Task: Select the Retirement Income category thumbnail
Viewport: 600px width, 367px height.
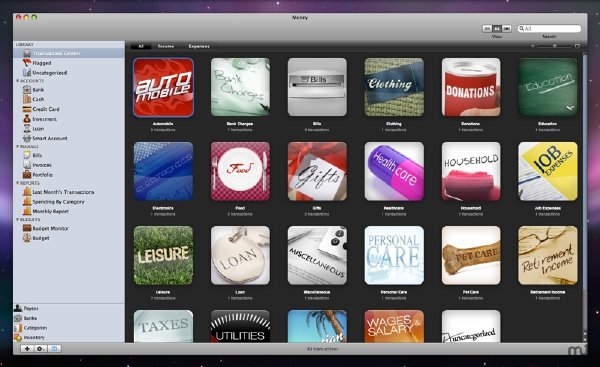Action: [548, 255]
